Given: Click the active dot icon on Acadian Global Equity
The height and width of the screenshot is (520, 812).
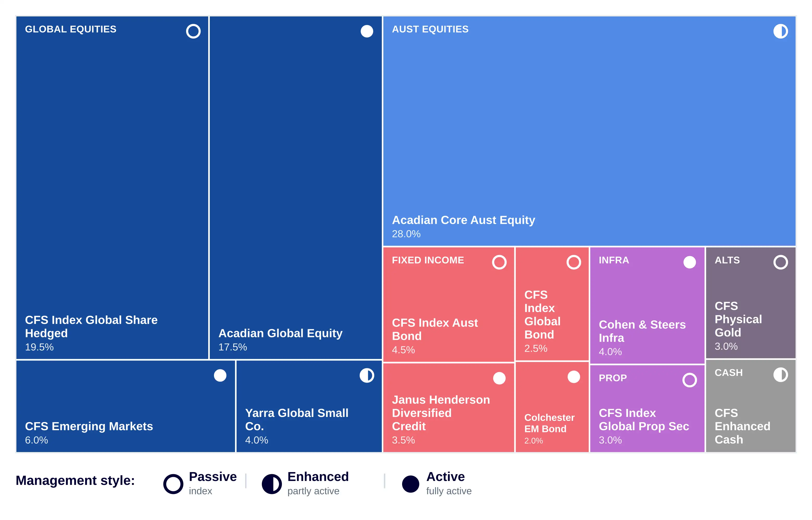Looking at the screenshot, I should point(367,31).
